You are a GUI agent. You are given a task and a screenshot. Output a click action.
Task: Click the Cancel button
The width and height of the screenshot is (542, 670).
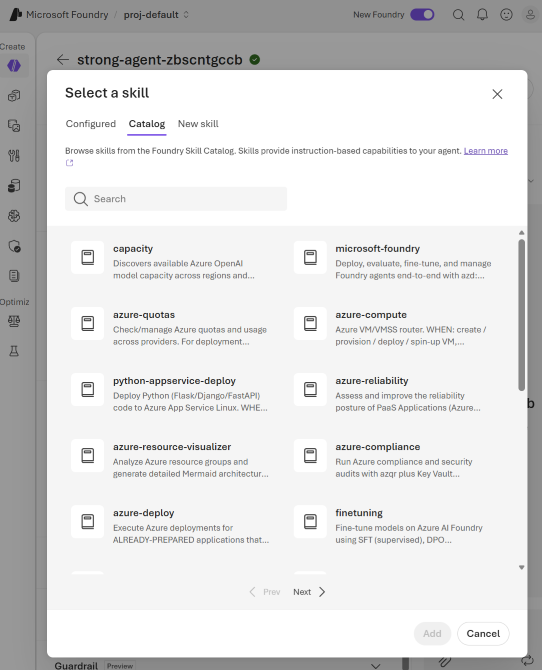click(483, 634)
